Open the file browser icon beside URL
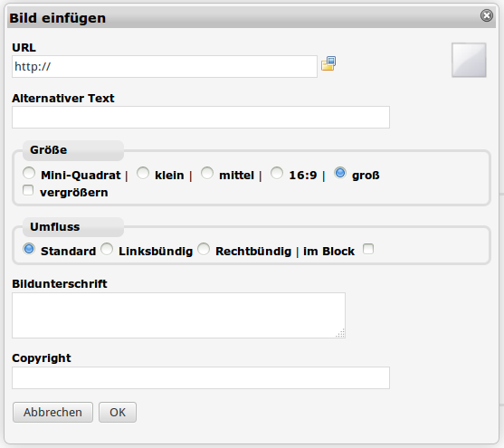This screenshot has width=504, height=448. pos(328,63)
